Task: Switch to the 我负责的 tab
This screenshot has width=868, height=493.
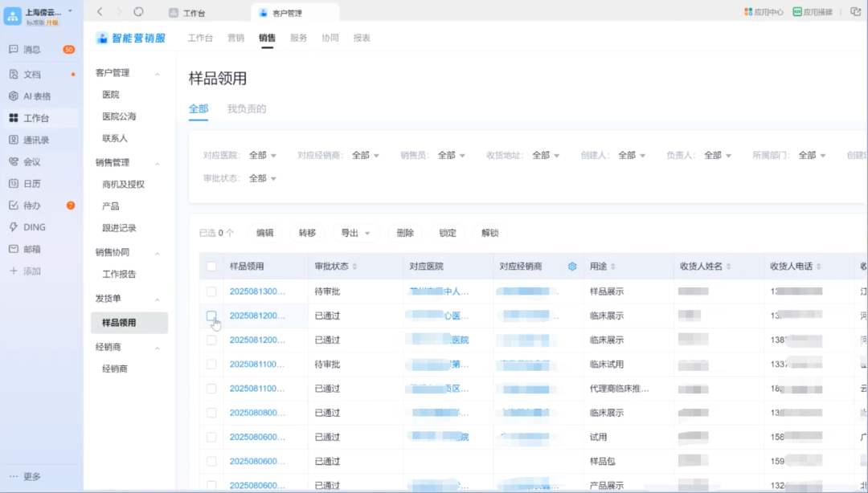Action: click(x=247, y=108)
